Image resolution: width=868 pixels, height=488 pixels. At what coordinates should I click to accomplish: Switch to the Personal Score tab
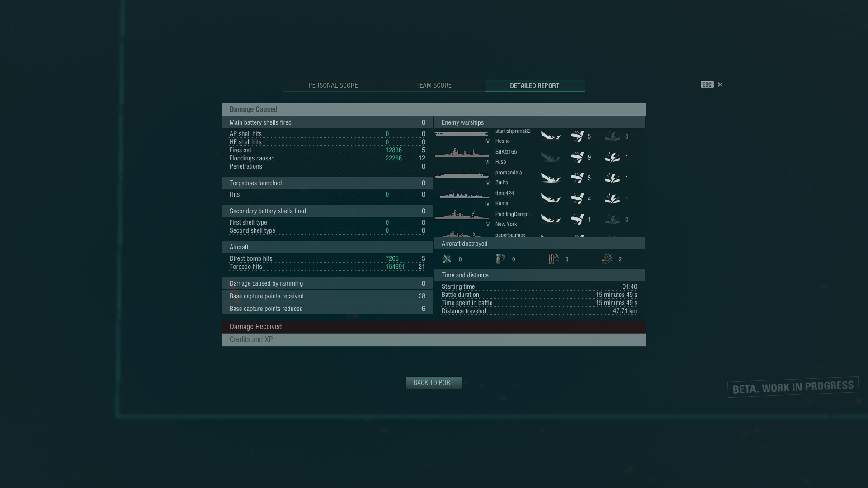click(x=333, y=85)
